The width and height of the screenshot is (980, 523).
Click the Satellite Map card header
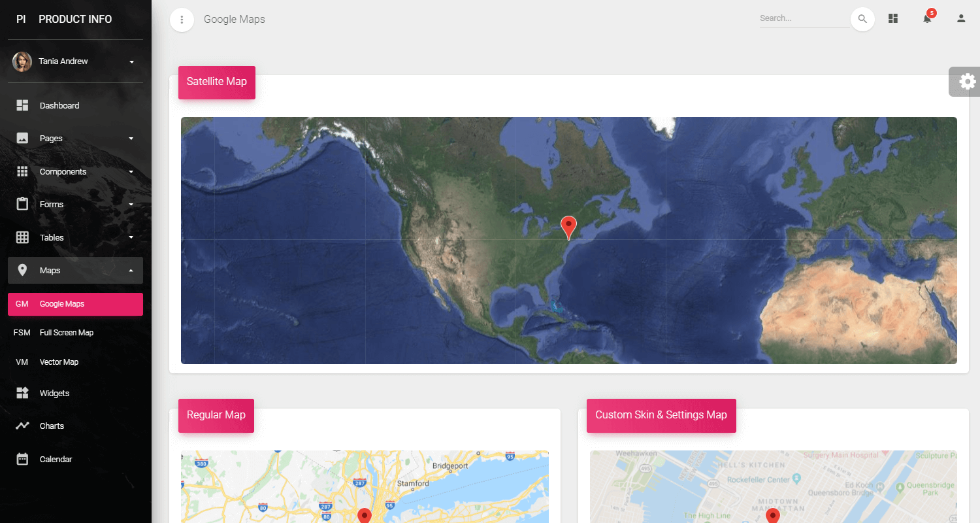pos(217,82)
